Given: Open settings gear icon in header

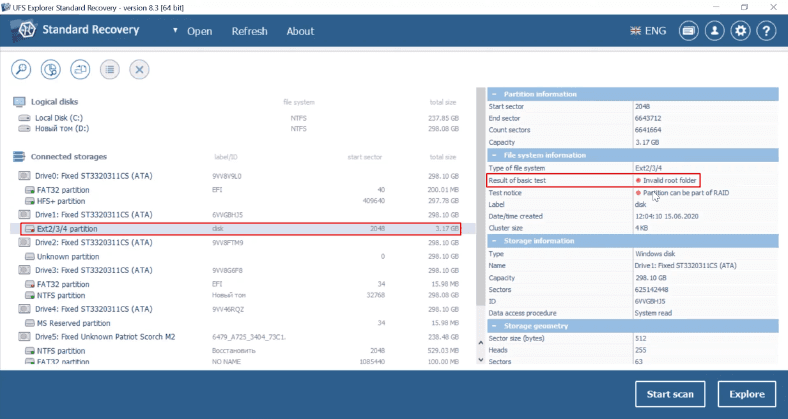Looking at the screenshot, I should coord(740,31).
